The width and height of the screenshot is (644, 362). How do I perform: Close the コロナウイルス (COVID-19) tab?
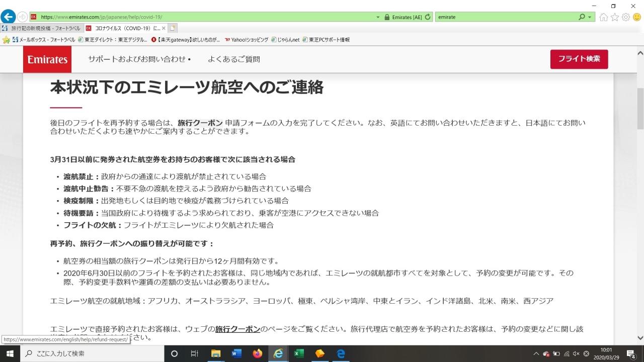[x=164, y=28]
